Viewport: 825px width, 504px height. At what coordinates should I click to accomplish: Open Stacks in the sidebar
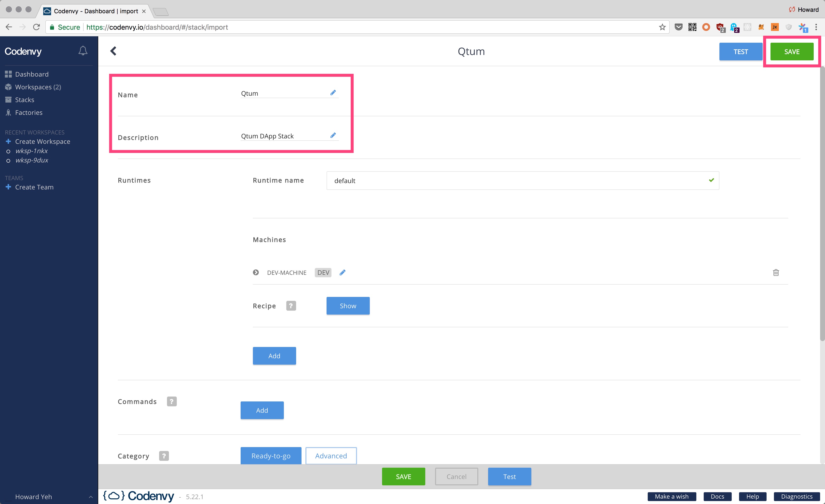(25, 100)
